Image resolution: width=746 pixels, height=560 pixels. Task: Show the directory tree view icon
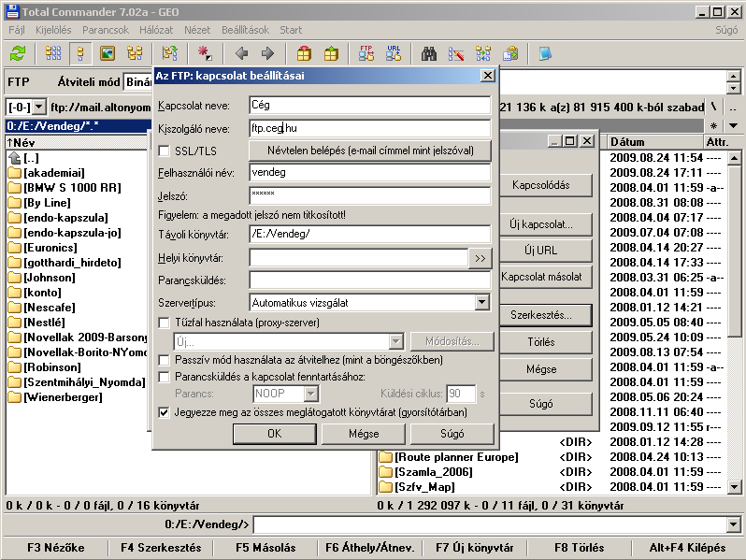(x=135, y=53)
